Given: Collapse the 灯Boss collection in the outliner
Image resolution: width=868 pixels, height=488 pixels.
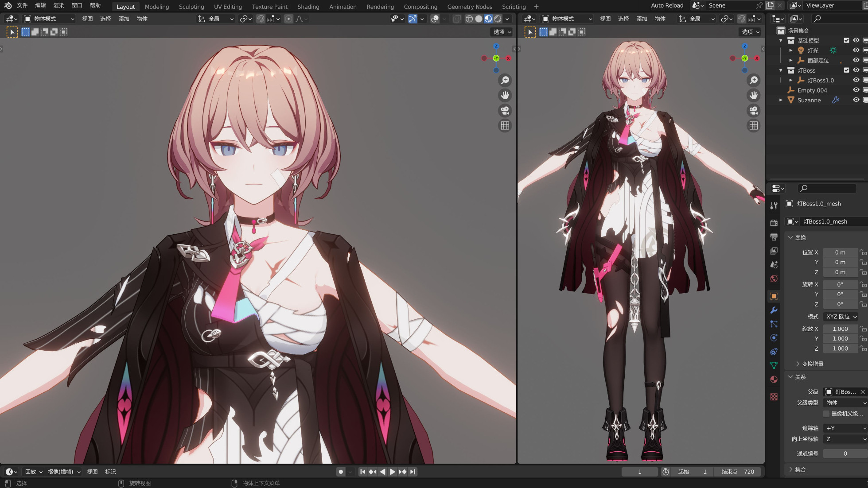Looking at the screenshot, I should (781, 70).
